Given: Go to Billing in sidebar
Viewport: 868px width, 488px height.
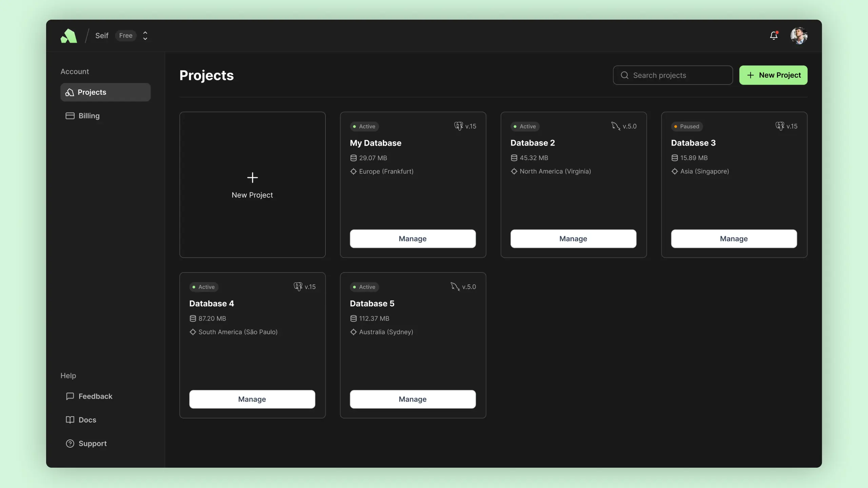Looking at the screenshot, I should point(89,116).
